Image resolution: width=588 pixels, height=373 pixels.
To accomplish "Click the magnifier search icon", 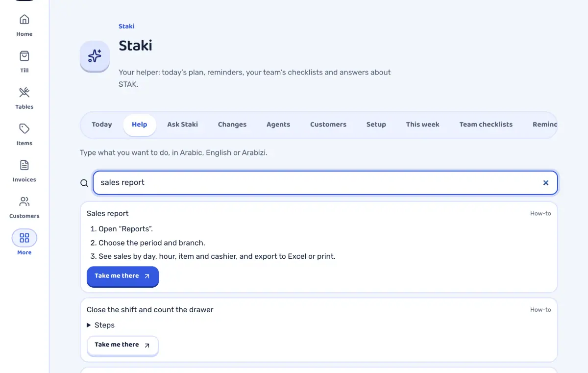I will [x=84, y=183].
